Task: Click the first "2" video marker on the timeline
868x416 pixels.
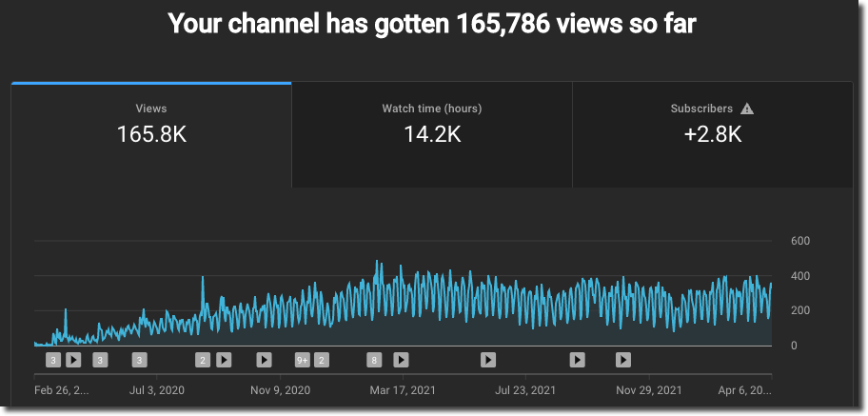Action: click(203, 360)
